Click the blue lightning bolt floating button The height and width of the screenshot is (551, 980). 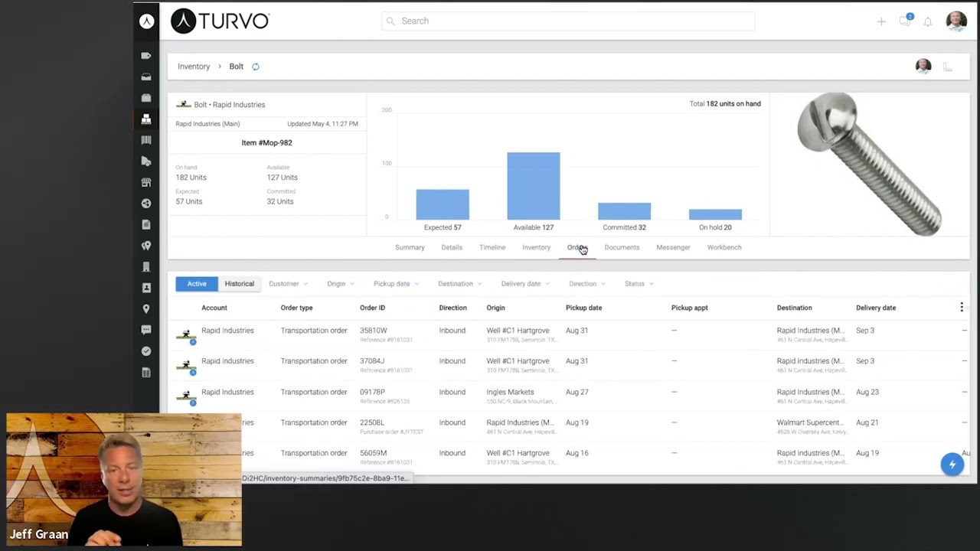tap(952, 465)
